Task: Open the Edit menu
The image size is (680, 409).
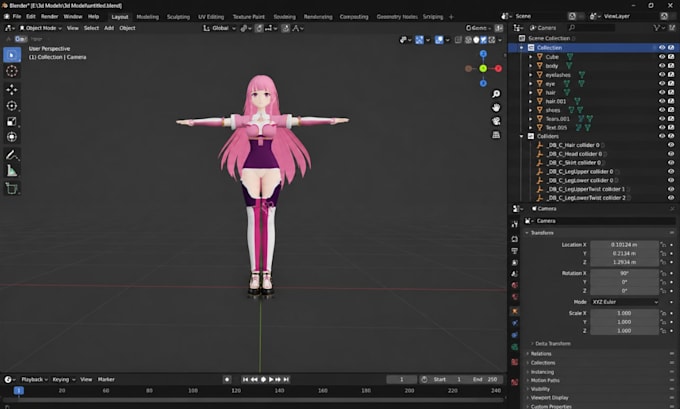Action: (x=31, y=16)
